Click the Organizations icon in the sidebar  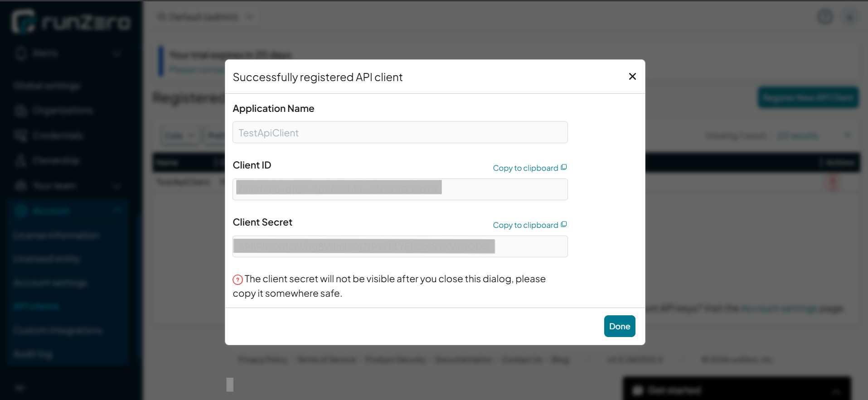click(x=20, y=110)
